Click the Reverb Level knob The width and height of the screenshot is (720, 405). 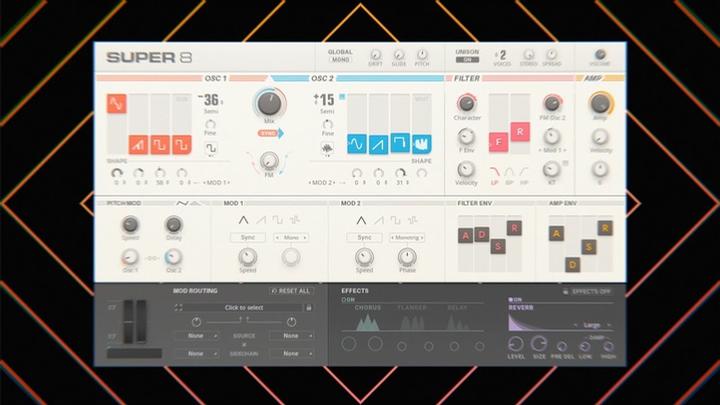(516, 344)
